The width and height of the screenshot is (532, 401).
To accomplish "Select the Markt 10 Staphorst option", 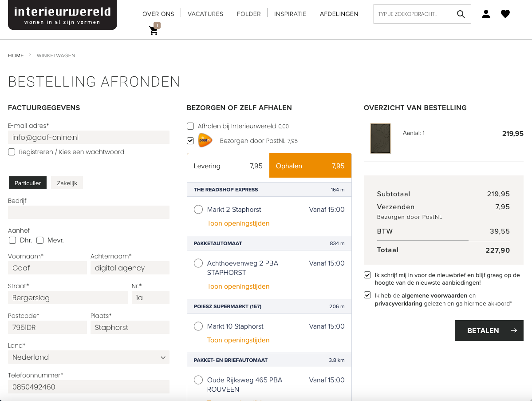I will 198,326.
